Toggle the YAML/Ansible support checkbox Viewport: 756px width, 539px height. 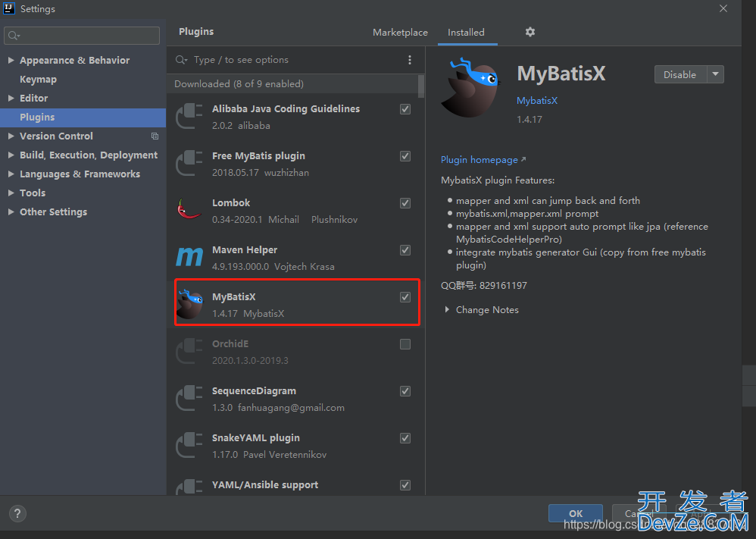click(405, 485)
